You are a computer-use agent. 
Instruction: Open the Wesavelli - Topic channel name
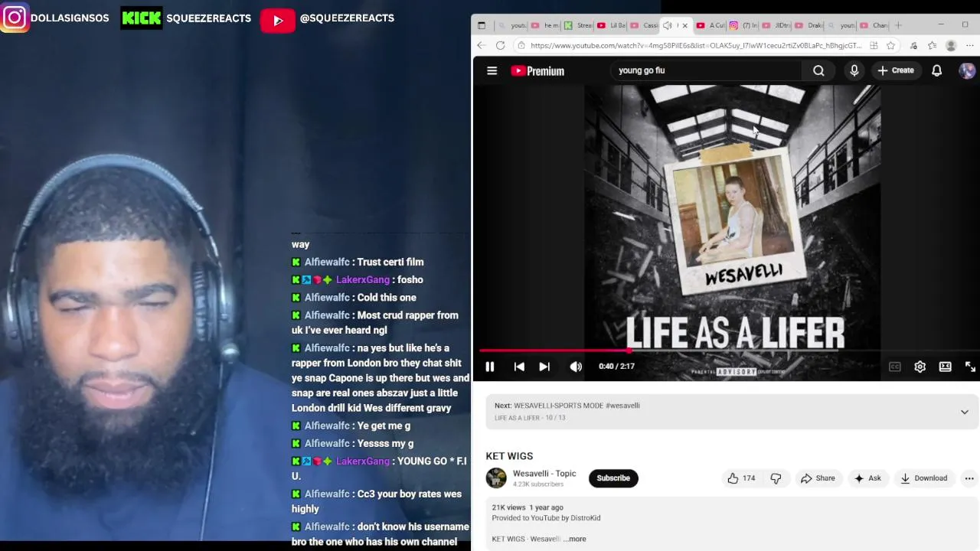[x=544, y=474]
